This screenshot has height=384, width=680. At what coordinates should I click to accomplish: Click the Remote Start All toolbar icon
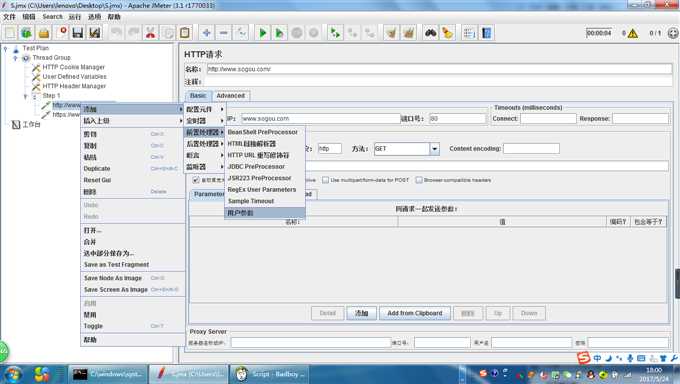point(335,33)
